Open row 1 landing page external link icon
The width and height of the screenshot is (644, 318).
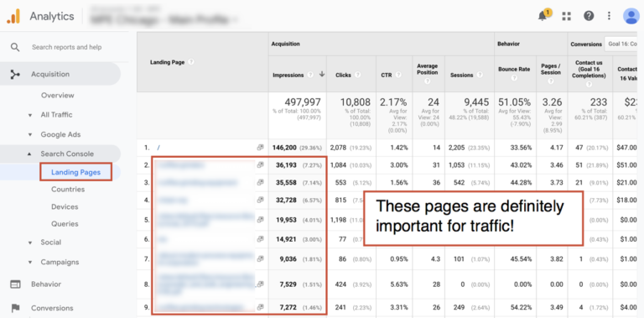tap(260, 148)
